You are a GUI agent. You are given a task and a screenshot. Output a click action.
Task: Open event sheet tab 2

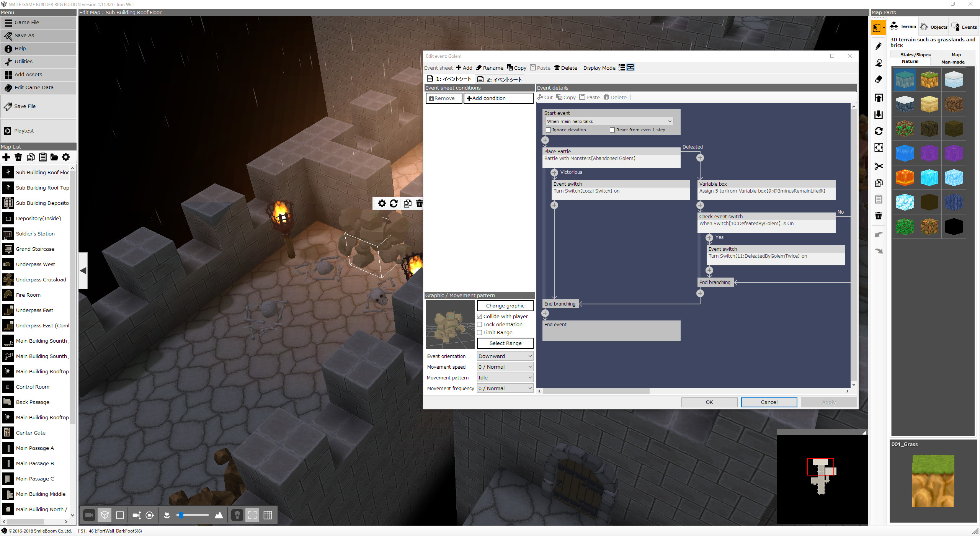pyautogui.click(x=500, y=79)
